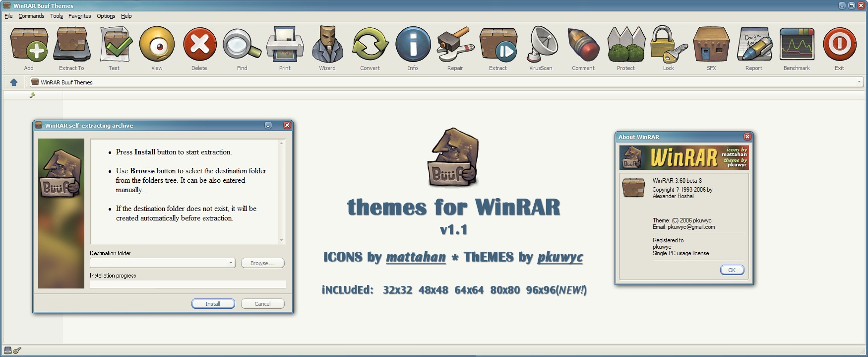Open the Benchmark tool
The image size is (868, 357).
click(x=797, y=45)
